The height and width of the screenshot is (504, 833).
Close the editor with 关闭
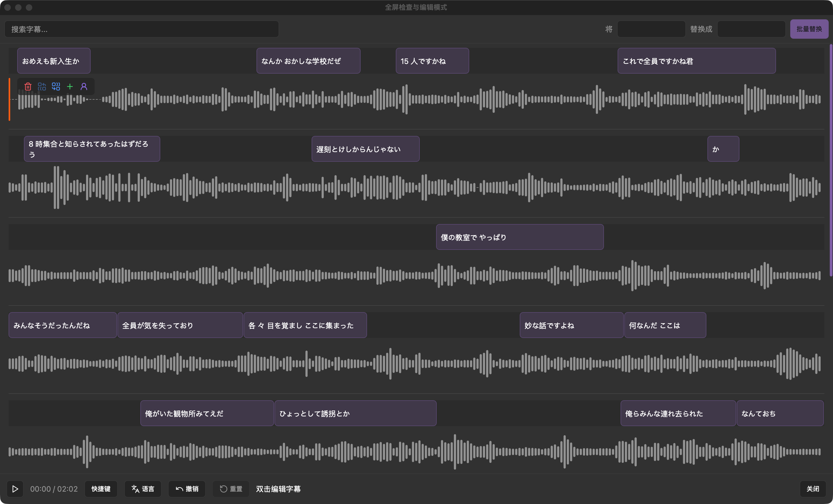click(813, 489)
